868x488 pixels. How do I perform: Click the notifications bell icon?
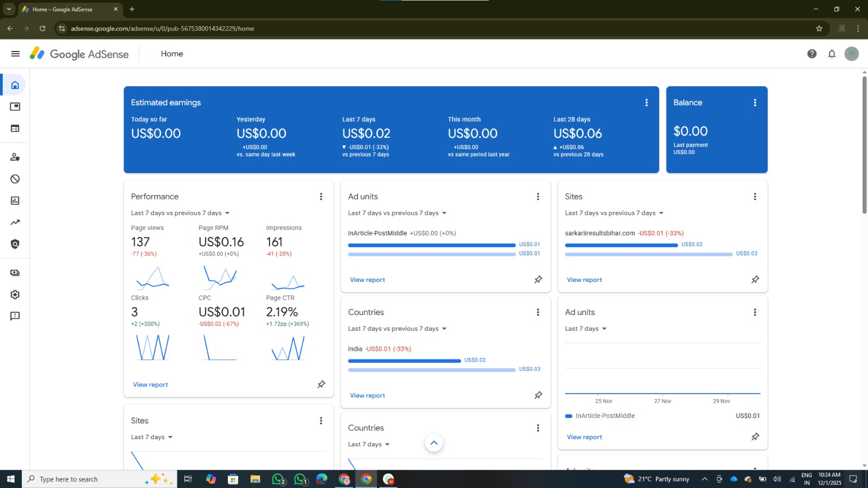(832, 54)
